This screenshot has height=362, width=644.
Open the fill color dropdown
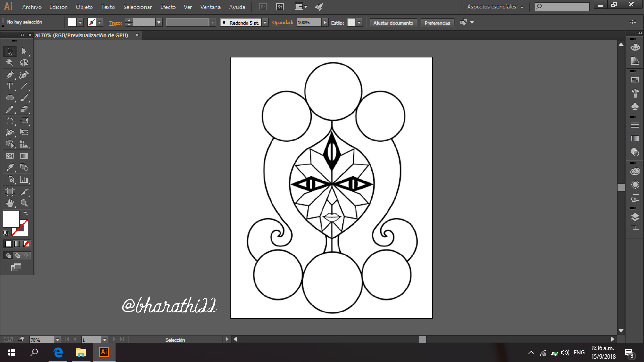(80, 23)
